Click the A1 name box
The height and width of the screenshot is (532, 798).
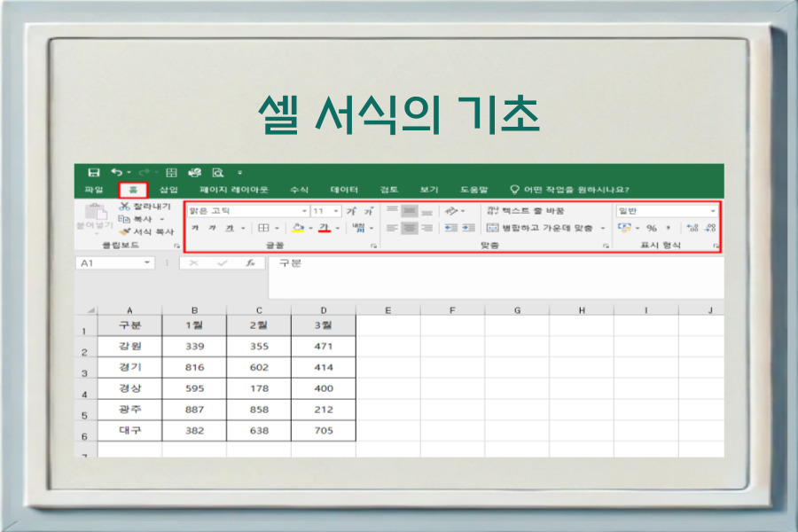[x=115, y=263]
